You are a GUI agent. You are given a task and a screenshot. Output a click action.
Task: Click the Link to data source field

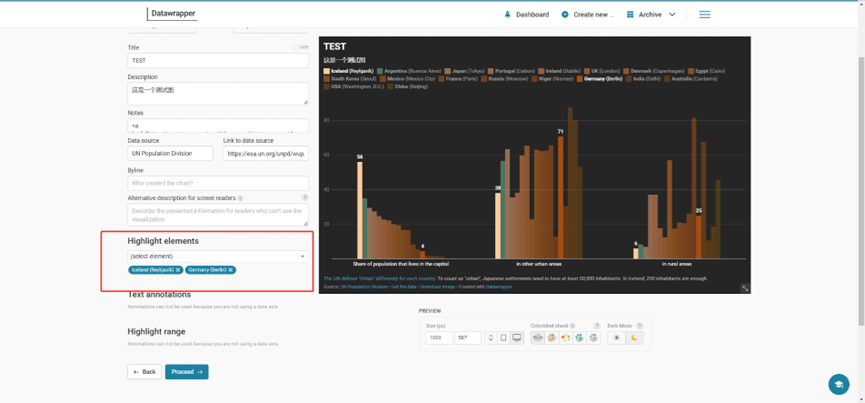[266, 153]
